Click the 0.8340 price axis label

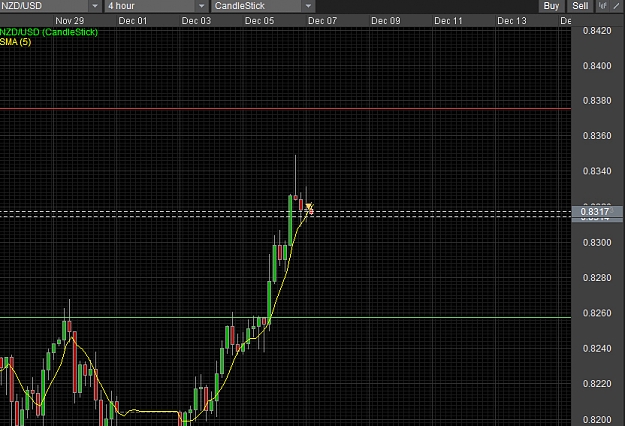pos(597,171)
